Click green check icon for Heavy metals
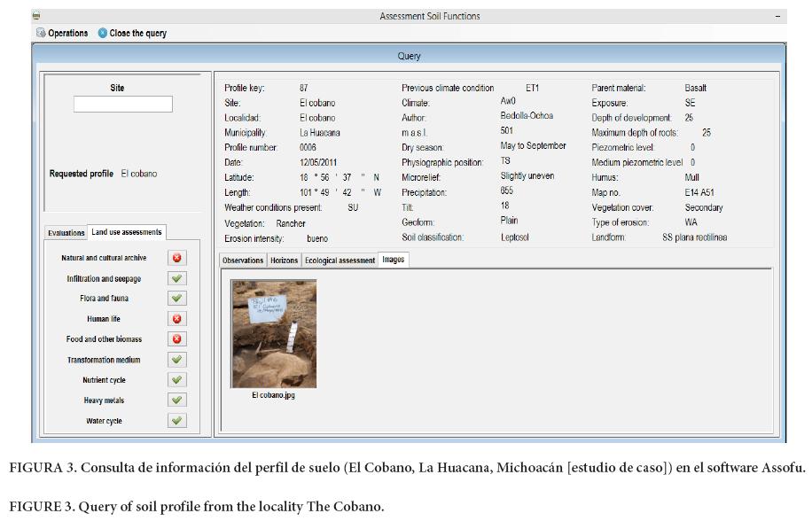Viewport: 812px width, 521px height. [x=177, y=400]
